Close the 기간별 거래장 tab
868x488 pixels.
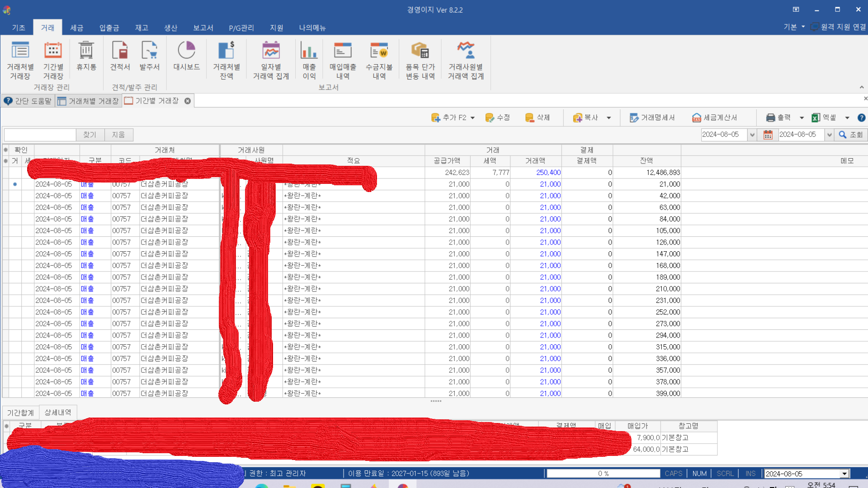[188, 101]
